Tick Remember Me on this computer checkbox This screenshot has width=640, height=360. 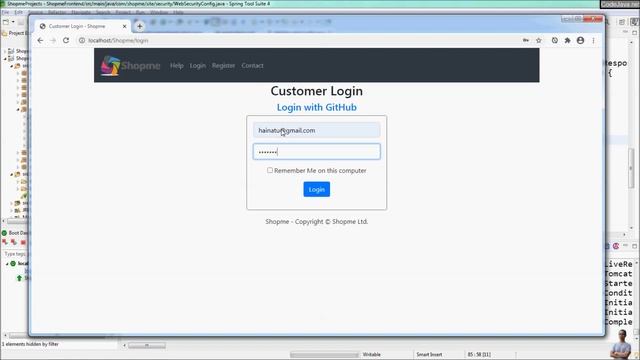pyautogui.click(x=270, y=170)
